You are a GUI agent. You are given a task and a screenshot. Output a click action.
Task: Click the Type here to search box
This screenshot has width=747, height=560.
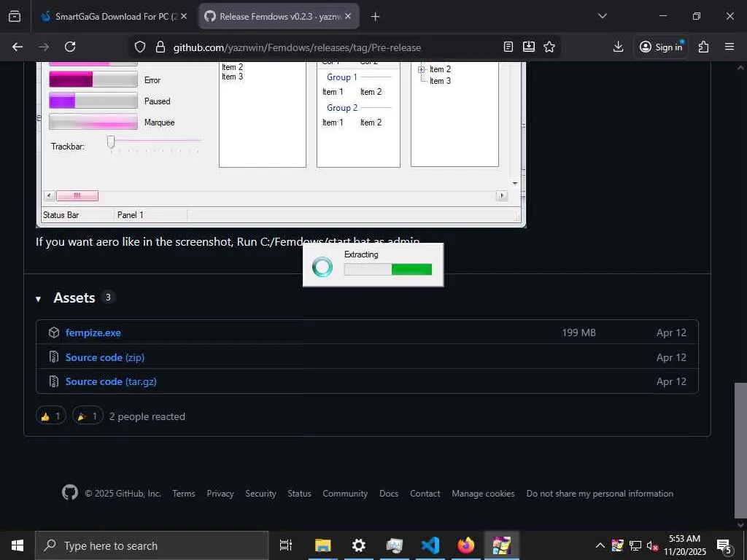point(152,545)
